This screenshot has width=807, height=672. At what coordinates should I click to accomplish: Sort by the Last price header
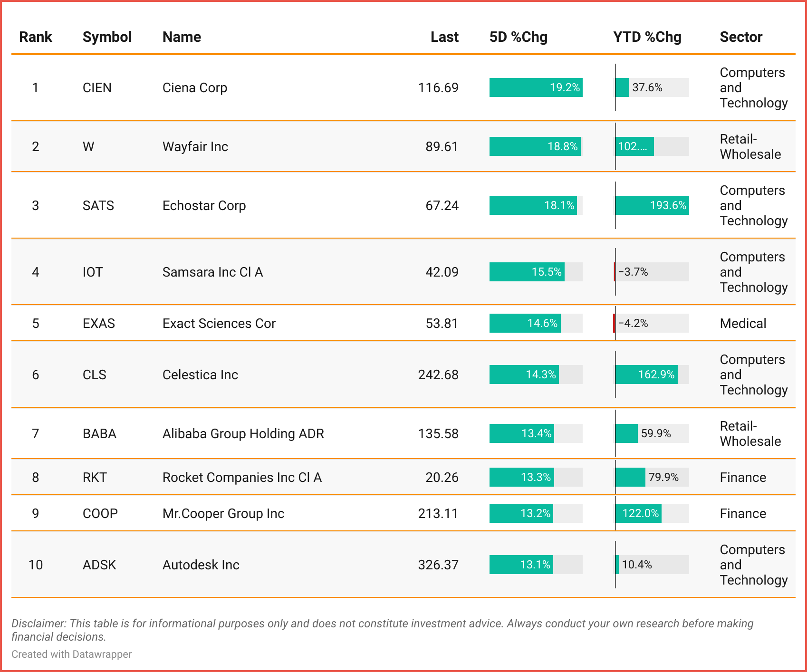point(444,37)
